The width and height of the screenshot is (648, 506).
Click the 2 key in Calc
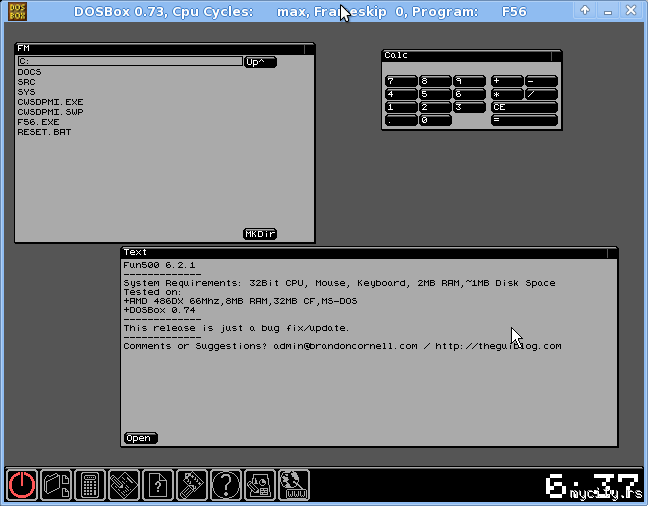click(435, 107)
